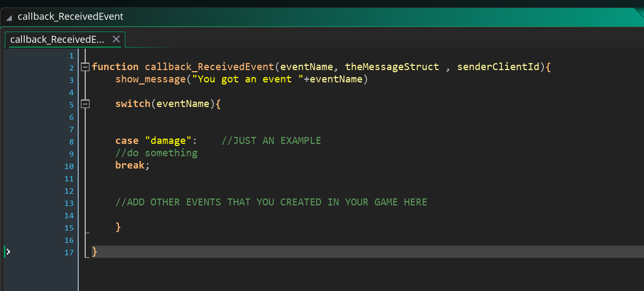This screenshot has width=644, height=291.
Task: Click the ADD OTHER EVENTS comment
Action: (271, 202)
